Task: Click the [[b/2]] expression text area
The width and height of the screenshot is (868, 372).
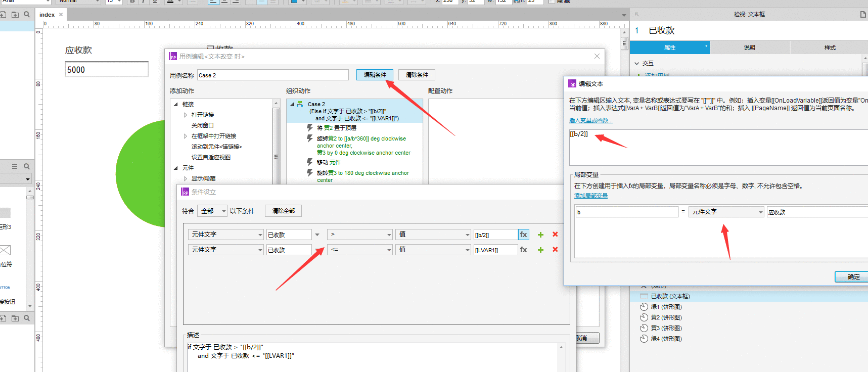Action: coord(718,147)
